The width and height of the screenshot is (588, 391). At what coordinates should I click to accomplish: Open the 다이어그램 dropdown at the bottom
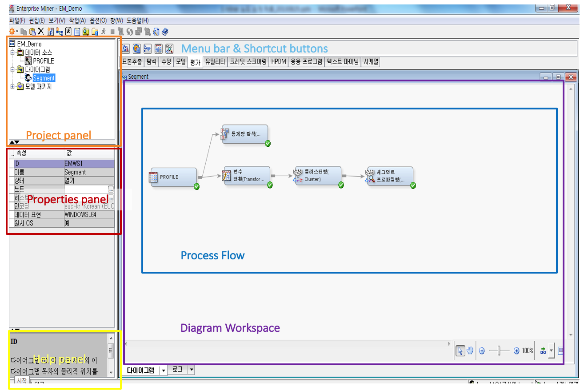(x=163, y=370)
